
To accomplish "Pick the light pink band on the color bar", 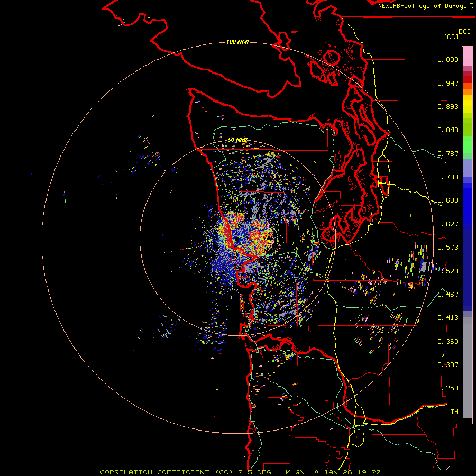I will [x=467, y=56].
